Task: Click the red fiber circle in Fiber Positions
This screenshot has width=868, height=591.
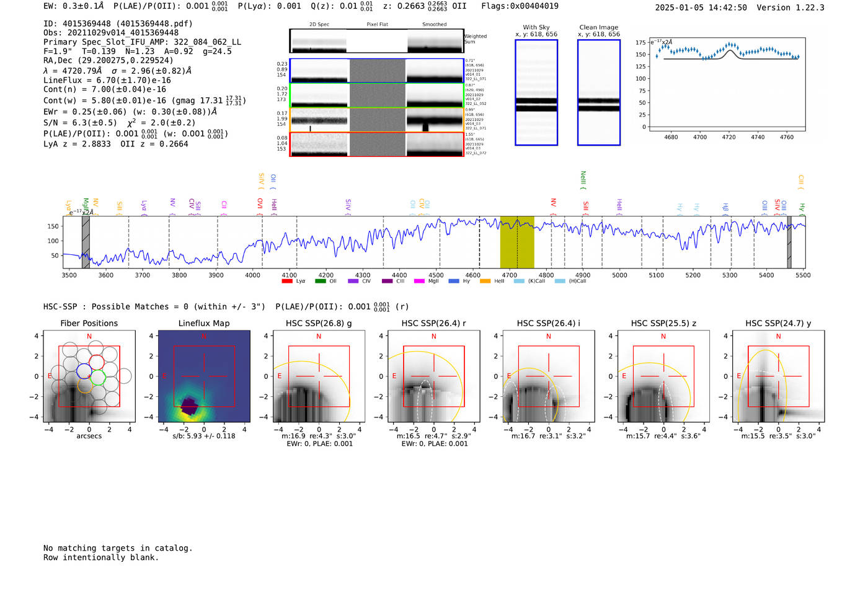Action: [x=97, y=362]
